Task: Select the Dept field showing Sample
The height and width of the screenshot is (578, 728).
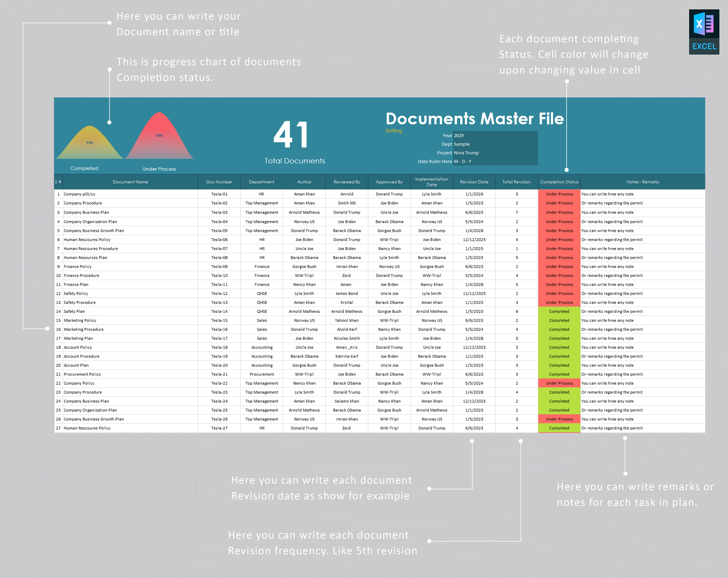Action: click(462, 144)
